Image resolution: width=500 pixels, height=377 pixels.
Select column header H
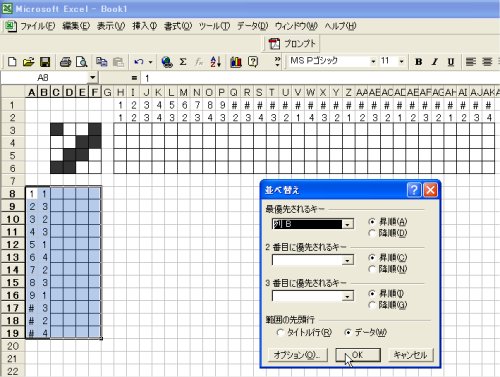[x=120, y=92]
